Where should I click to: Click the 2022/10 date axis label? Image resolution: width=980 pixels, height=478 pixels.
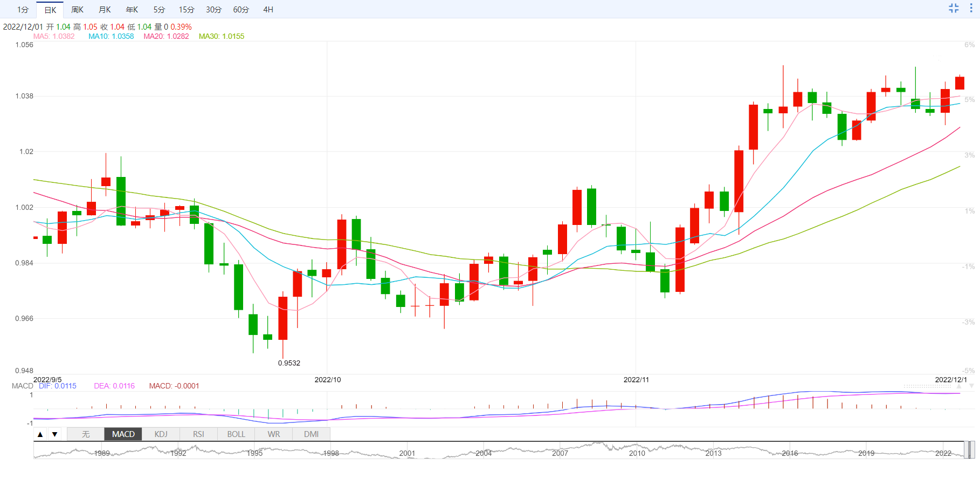[x=328, y=380]
